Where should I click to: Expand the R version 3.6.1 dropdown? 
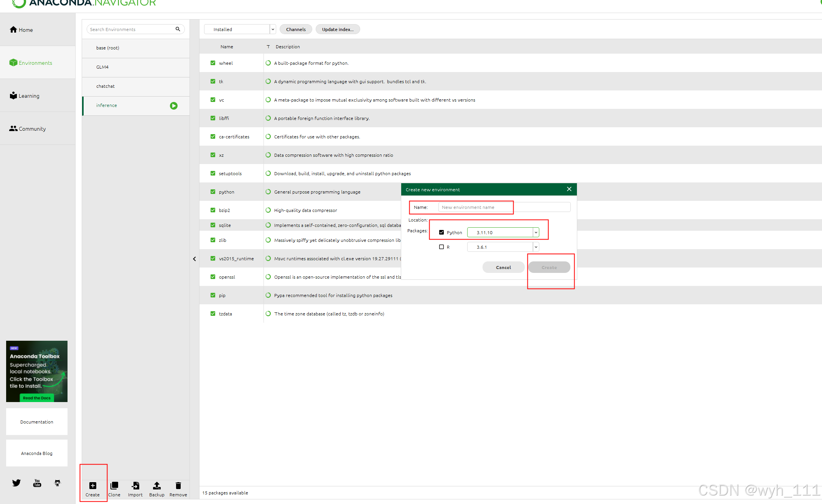coord(536,247)
